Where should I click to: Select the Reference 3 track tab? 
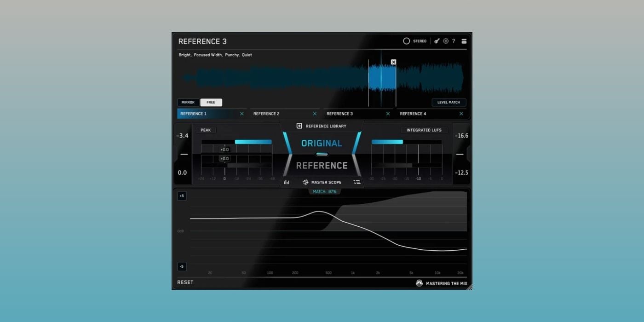(x=340, y=114)
